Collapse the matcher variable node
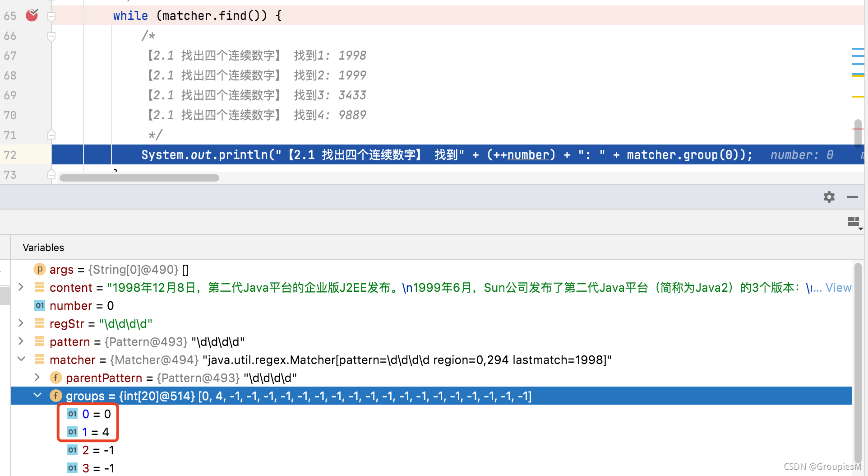The width and height of the screenshot is (868, 476). tap(21, 359)
